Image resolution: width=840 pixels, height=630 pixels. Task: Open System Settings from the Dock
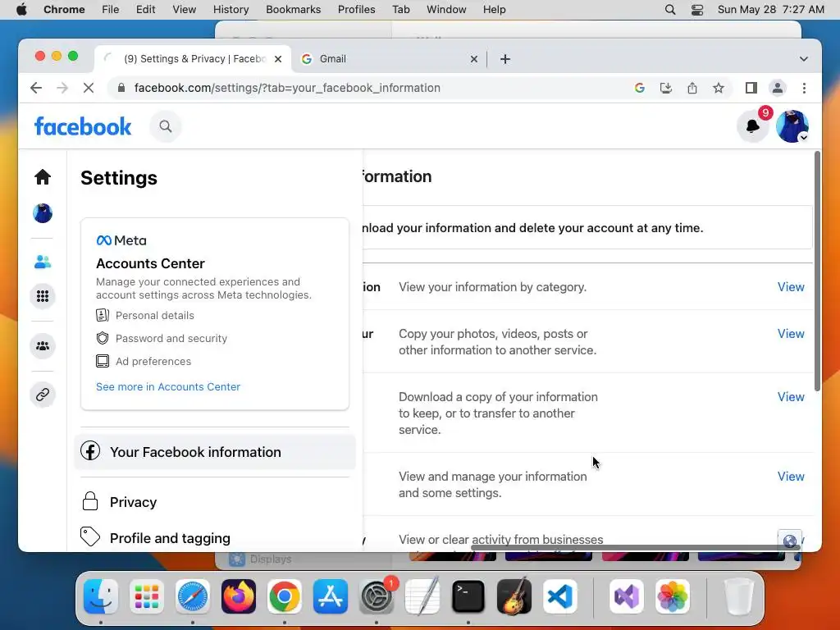377,596
